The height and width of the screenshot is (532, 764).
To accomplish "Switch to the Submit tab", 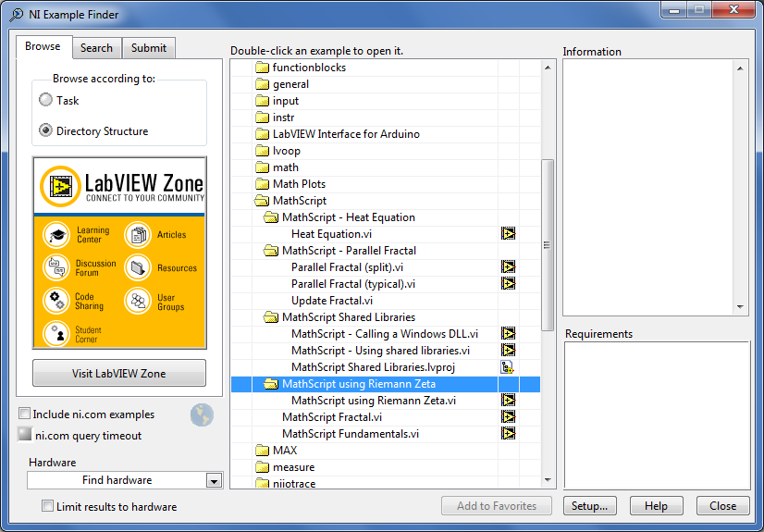I will click(149, 48).
